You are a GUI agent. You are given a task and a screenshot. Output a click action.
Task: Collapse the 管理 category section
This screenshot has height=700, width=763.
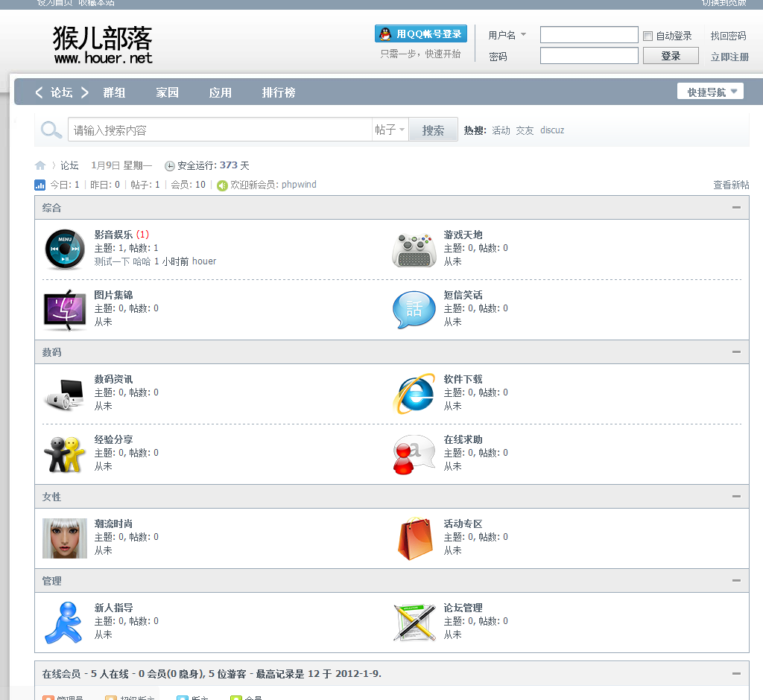(736, 581)
